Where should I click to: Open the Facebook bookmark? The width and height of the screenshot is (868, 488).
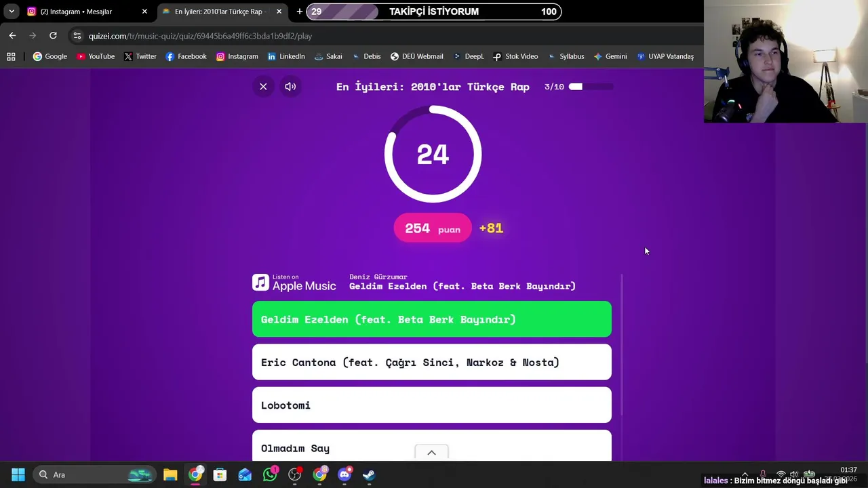pyautogui.click(x=186, y=56)
